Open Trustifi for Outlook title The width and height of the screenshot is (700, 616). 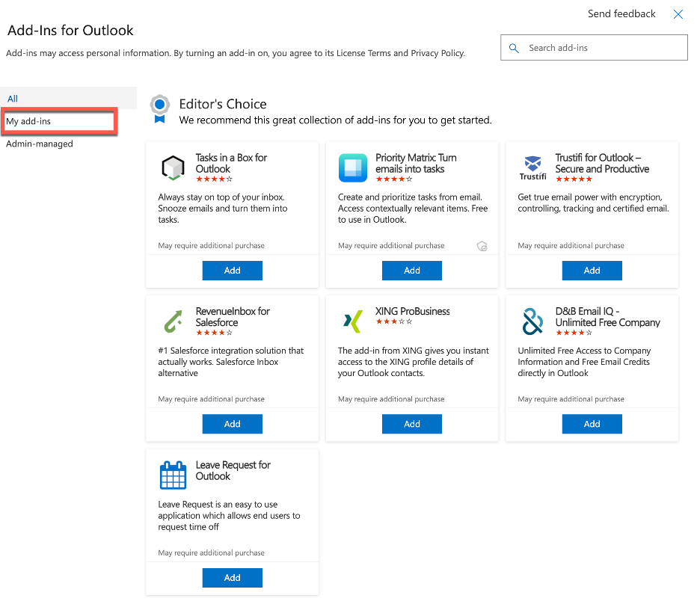pos(602,164)
